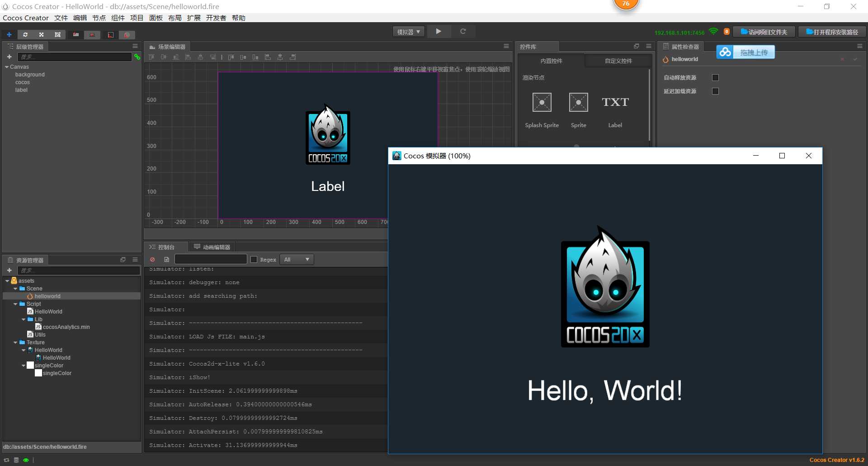Collapse the Canvas node in hierarchy
Image resolution: width=868 pixels, height=466 pixels.
(7, 67)
